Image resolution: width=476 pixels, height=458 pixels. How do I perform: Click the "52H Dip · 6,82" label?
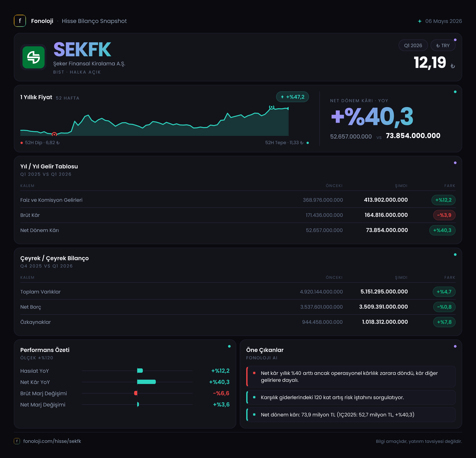coord(42,143)
